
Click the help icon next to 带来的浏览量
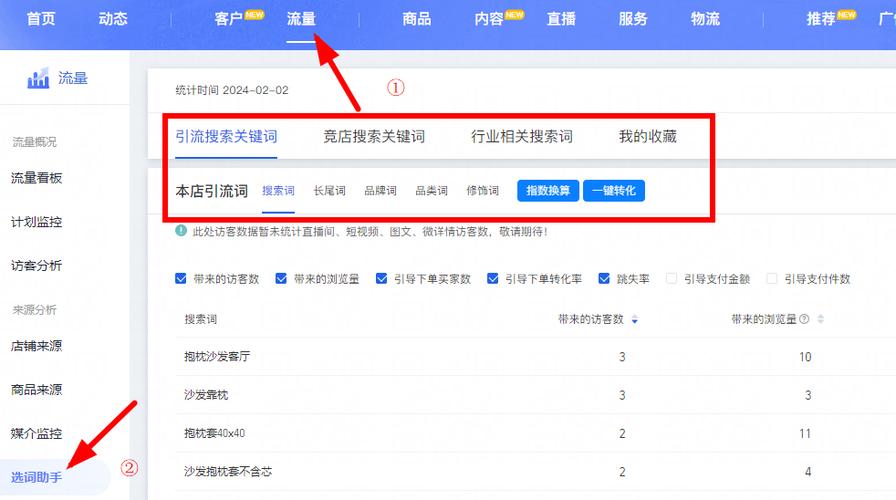pos(804,319)
